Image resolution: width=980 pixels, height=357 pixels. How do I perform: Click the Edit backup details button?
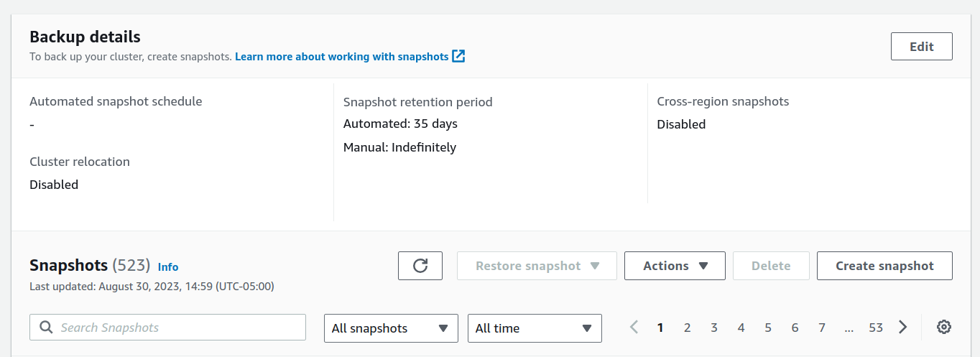(x=921, y=47)
